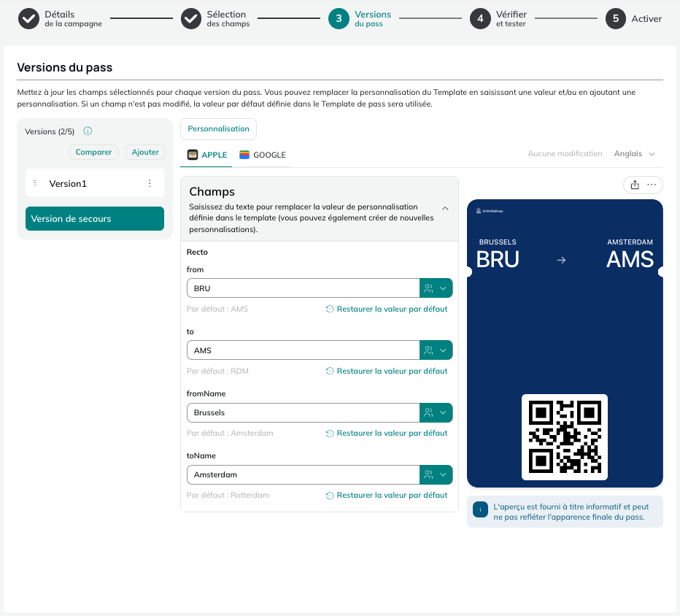Click the QR code on pass preview

click(564, 437)
